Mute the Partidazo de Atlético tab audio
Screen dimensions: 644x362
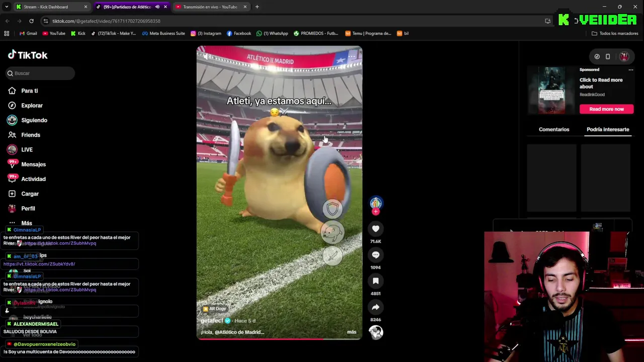click(x=157, y=7)
